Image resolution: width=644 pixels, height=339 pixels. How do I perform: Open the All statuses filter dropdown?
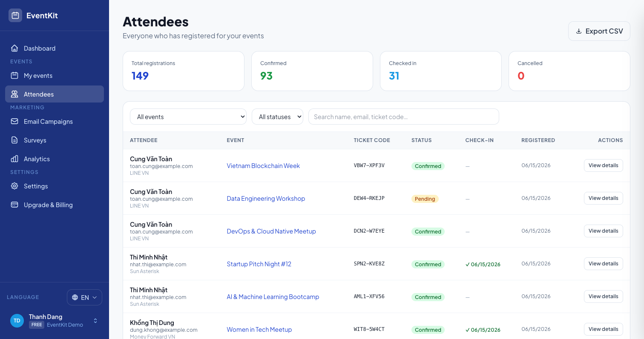[x=277, y=117]
